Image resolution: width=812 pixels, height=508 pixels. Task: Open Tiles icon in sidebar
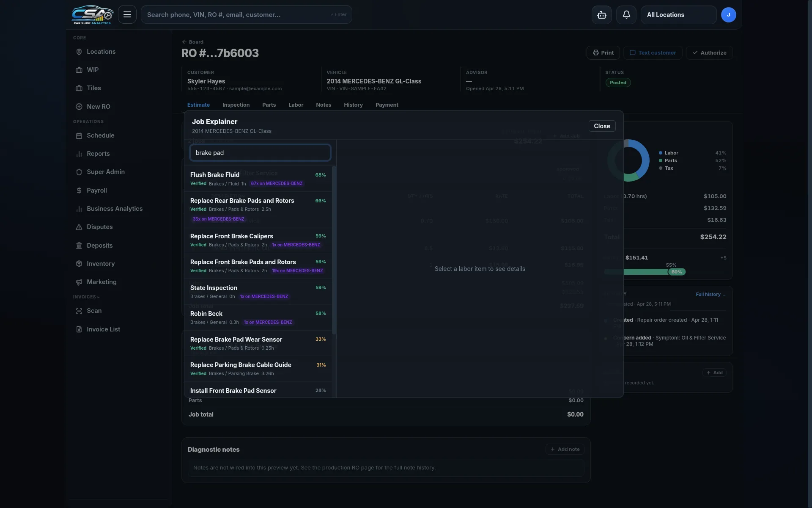pos(79,88)
